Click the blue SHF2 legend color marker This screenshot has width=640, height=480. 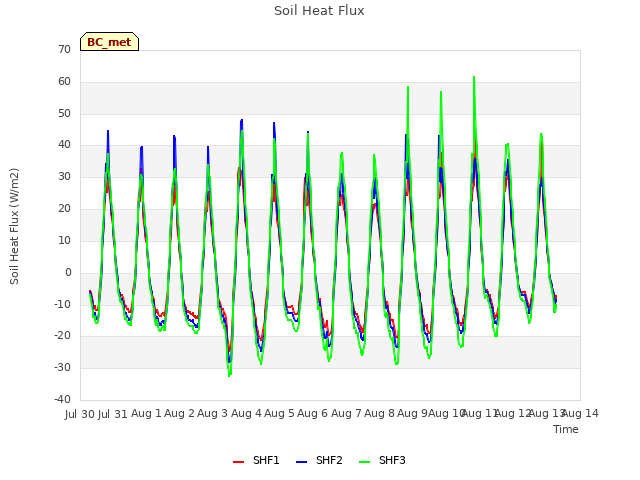coord(301,462)
